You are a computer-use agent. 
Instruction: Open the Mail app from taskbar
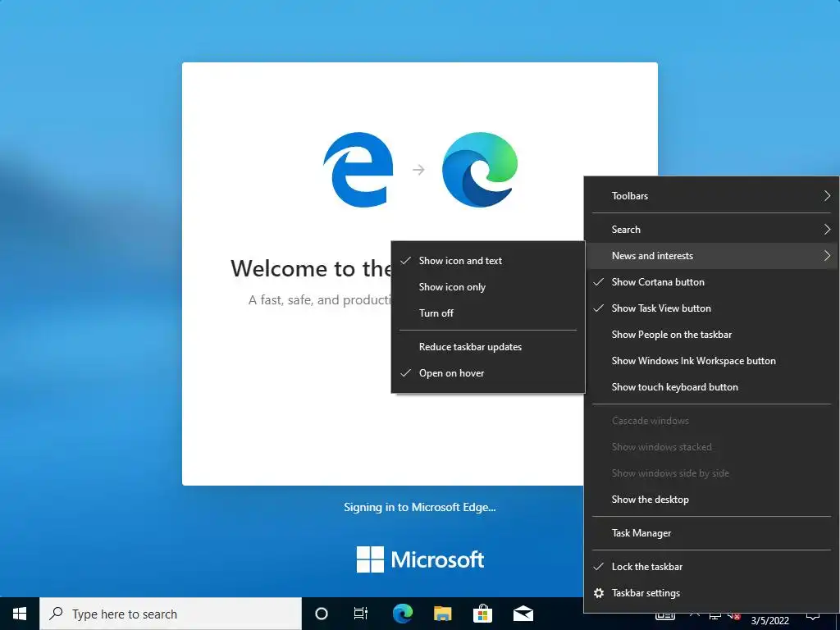(523, 614)
